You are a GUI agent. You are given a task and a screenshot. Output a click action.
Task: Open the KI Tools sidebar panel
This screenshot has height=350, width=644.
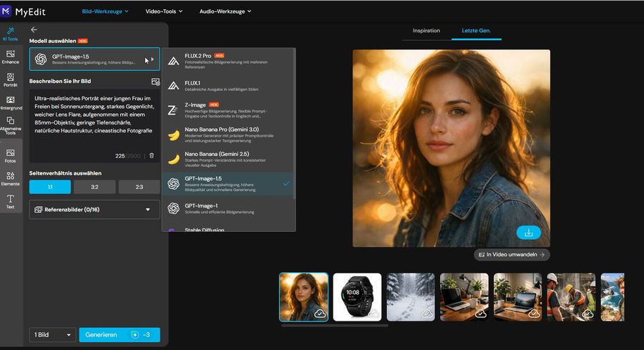[x=10, y=34]
